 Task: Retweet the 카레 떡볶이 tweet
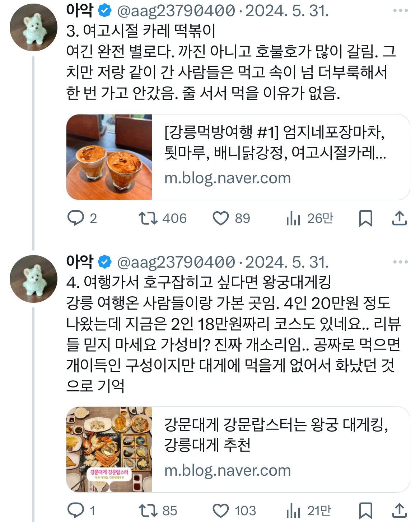148,218
